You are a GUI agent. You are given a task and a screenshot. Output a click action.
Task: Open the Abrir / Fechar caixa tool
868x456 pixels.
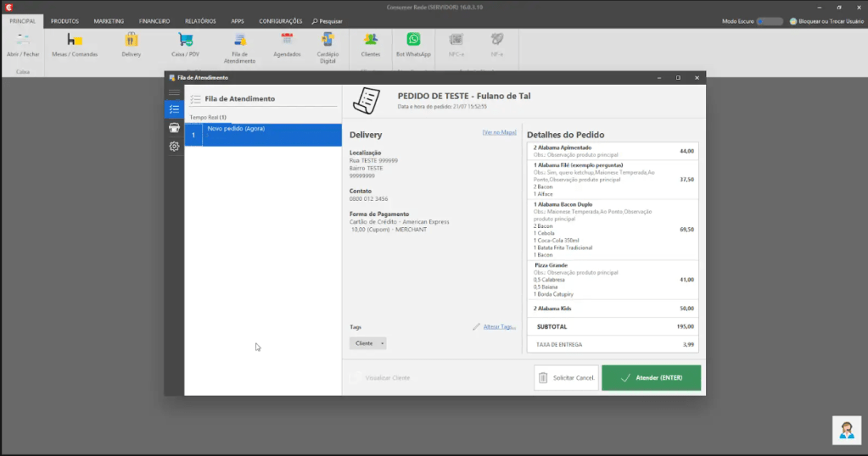click(x=23, y=45)
